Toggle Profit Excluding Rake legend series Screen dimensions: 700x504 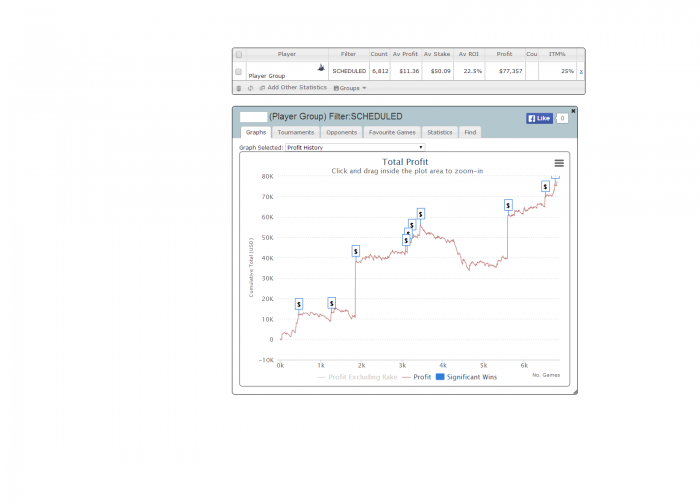click(x=357, y=377)
